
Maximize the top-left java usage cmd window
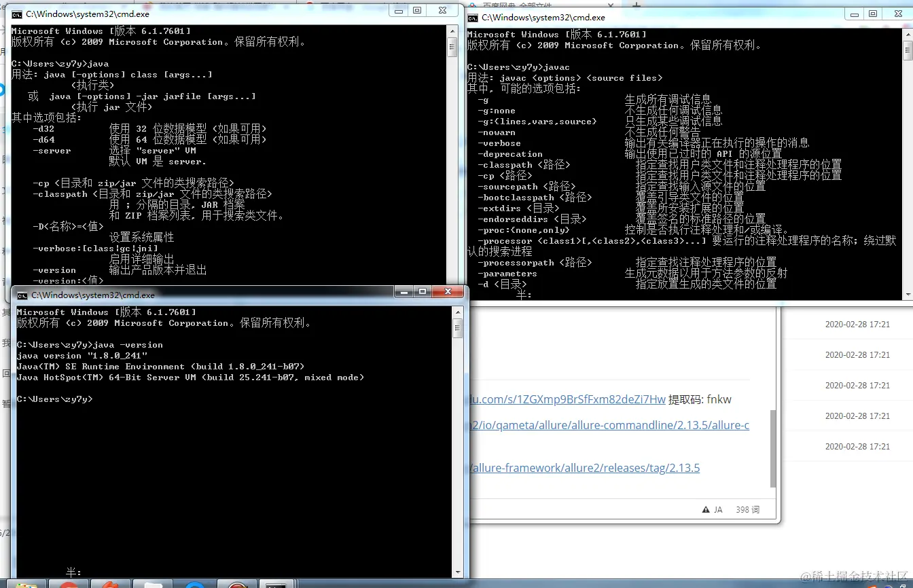(x=417, y=10)
